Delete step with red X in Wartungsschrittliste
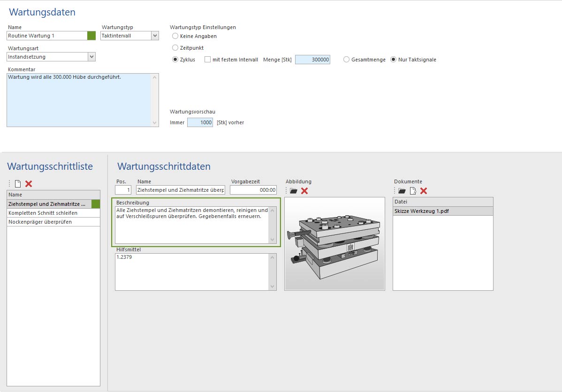This screenshot has height=392, width=562. 29,184
